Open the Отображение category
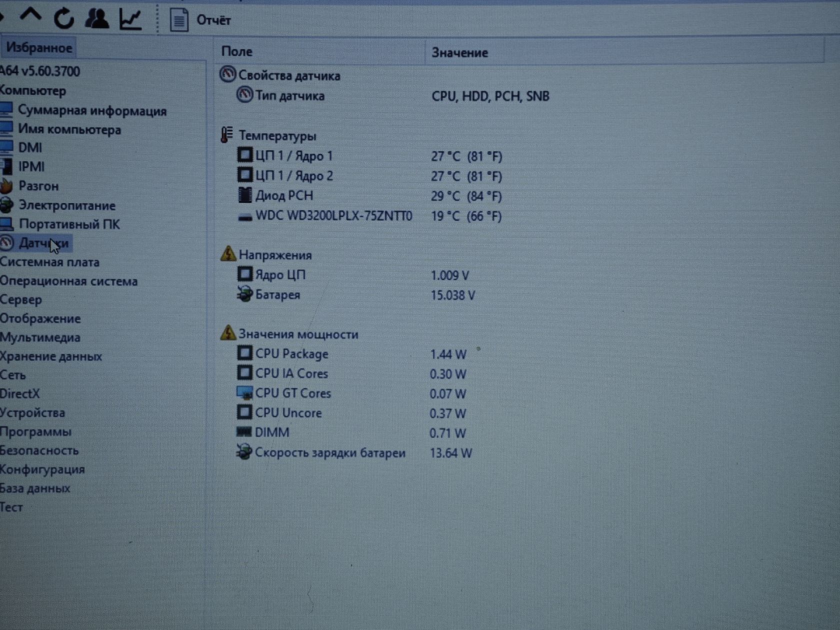Viewport: 840px width, 630px height. [x=40, y=318]
